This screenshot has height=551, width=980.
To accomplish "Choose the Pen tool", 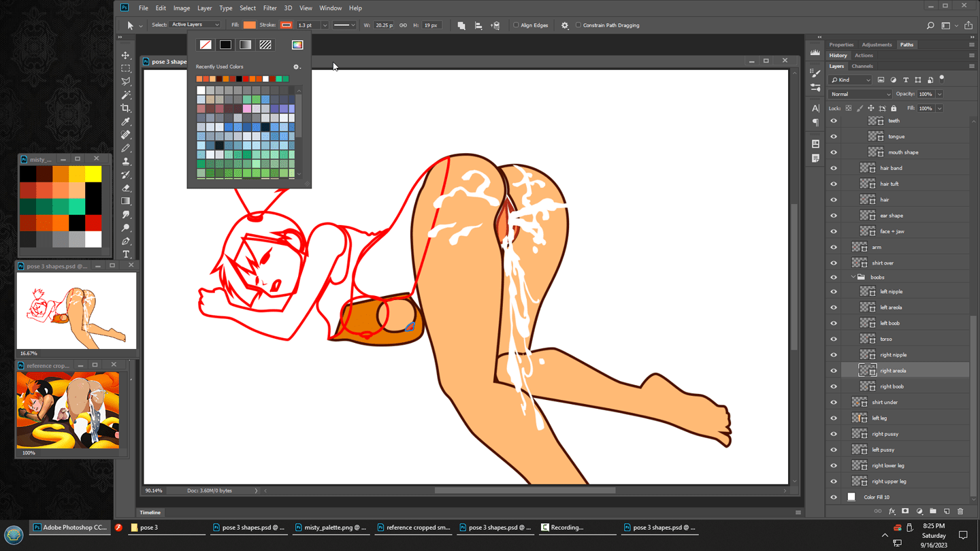I will coord(126,241).
